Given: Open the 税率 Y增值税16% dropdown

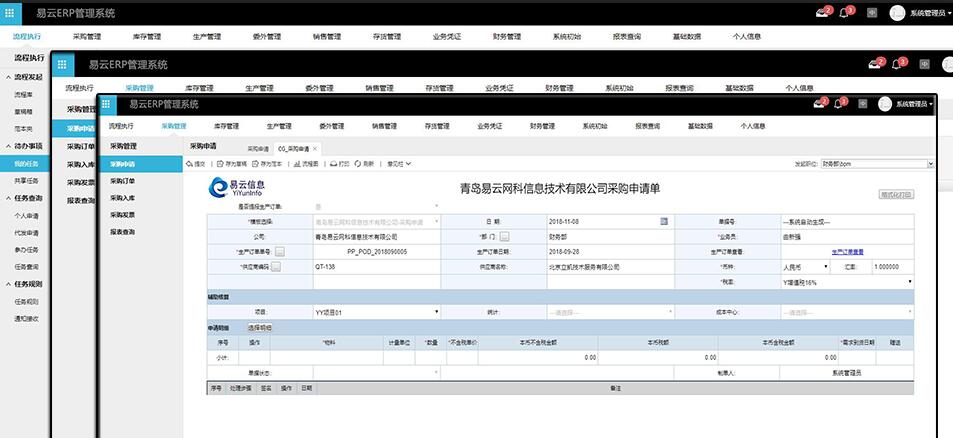Looking at the screenshot, I should [x=847, y=282].
